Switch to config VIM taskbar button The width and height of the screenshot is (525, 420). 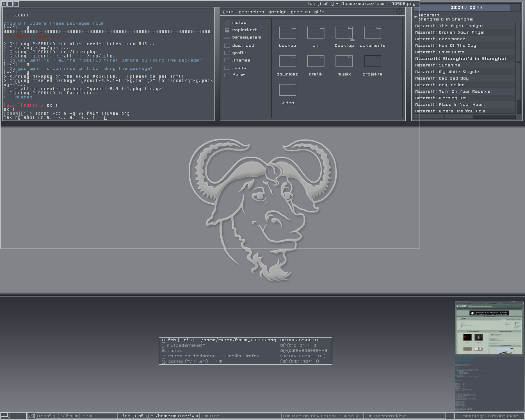tap(76, 416)
